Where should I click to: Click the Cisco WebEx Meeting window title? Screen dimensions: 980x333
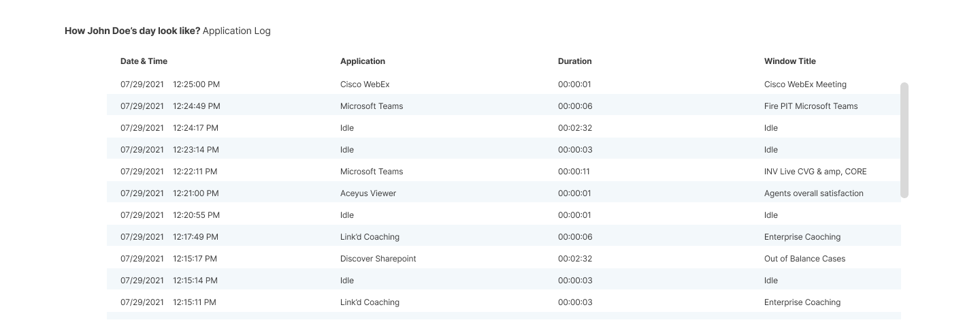click(x=805, y=84)
